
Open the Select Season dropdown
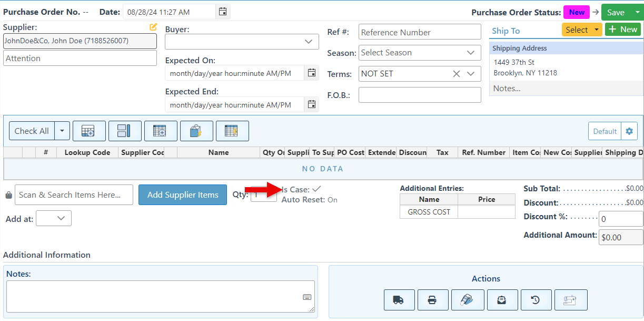click(x=470, y=53)
